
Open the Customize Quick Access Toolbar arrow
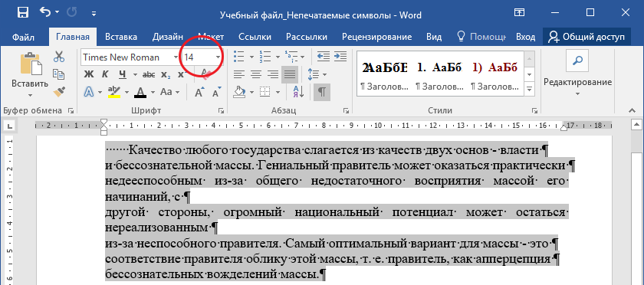pyautogui.click(x=94, y=14)
